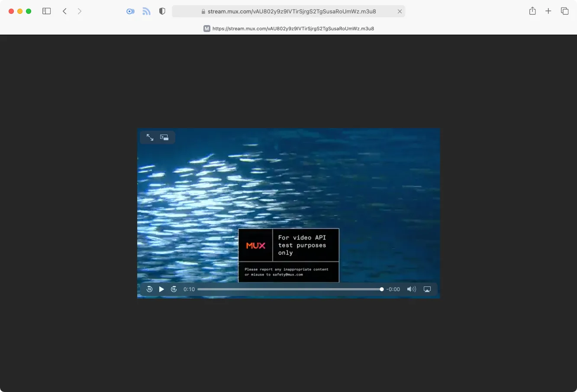The width and height of the screenshot is (577, 392).
Task: Stop loading with the address bar X
Action: [400, 12]
